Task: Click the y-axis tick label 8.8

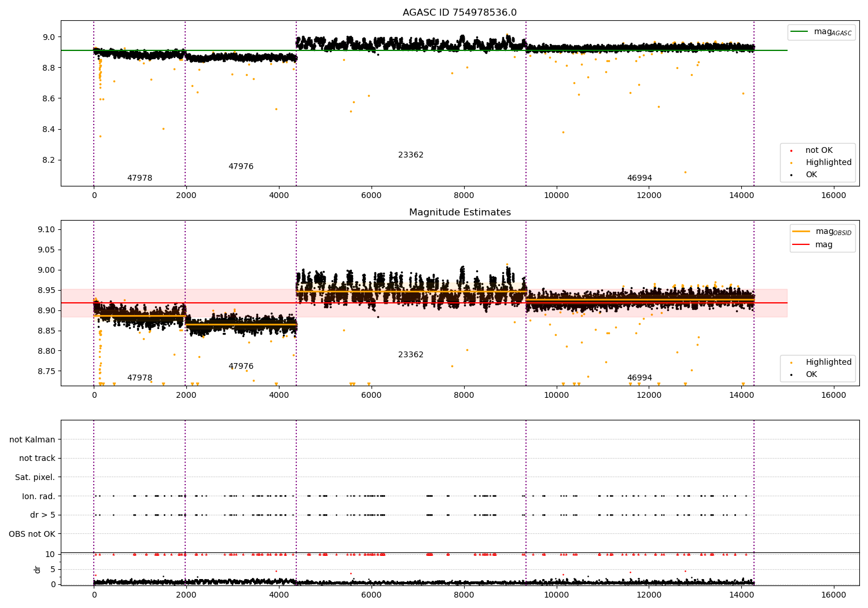Action: pyautogui.click(x=48, y=68)
